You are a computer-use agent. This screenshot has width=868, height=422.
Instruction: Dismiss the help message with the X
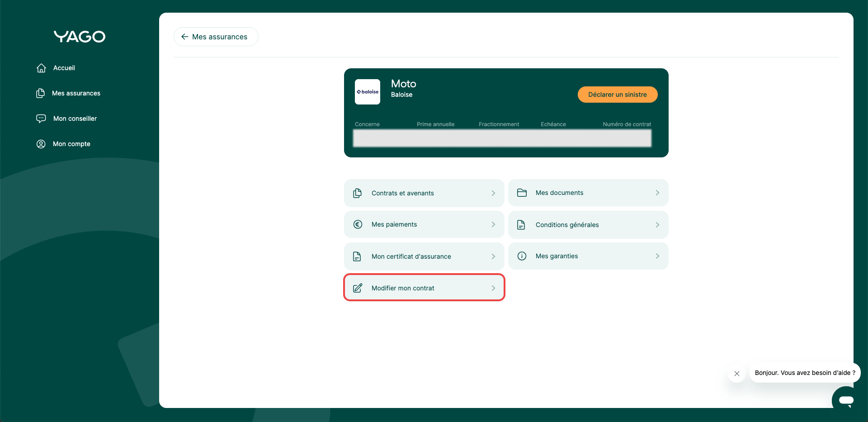point(737,374)
